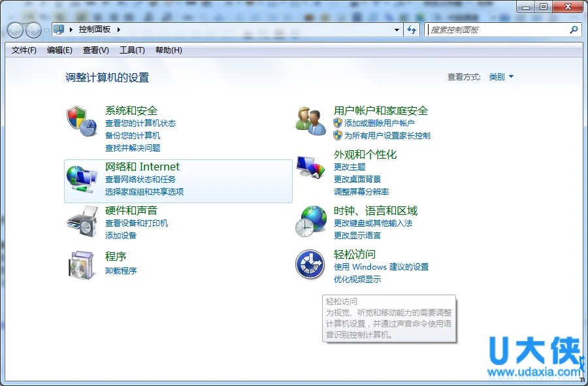Click 添加或删除用户帐户 link

click(x=379, y=123)
